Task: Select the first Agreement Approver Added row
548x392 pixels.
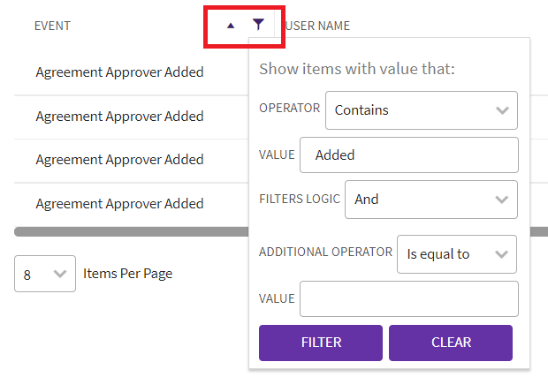Action: point(119,72)
